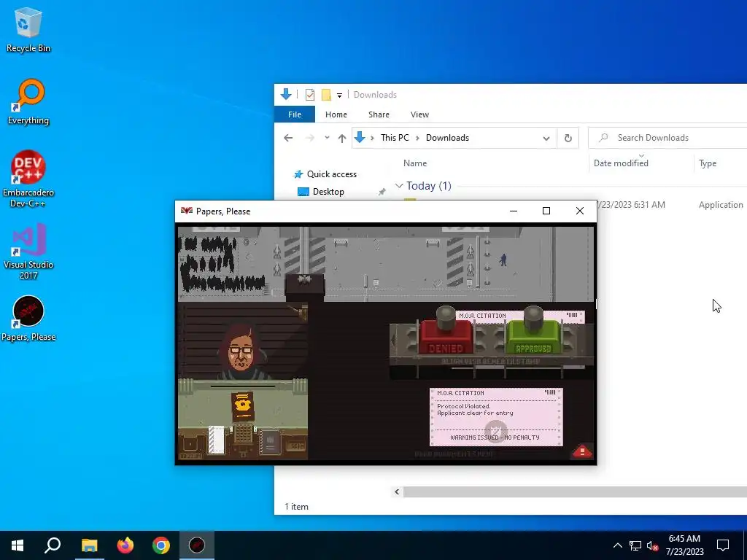Click the red alarm button in game corner

(581, 451)
